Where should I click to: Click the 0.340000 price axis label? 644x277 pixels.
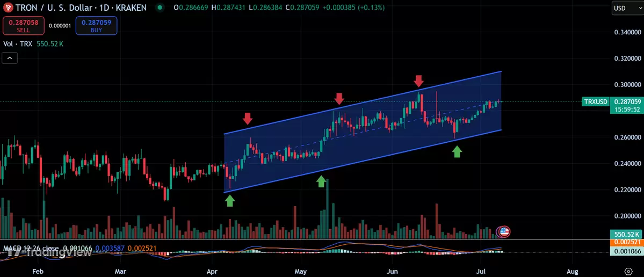tap(627, 32)
